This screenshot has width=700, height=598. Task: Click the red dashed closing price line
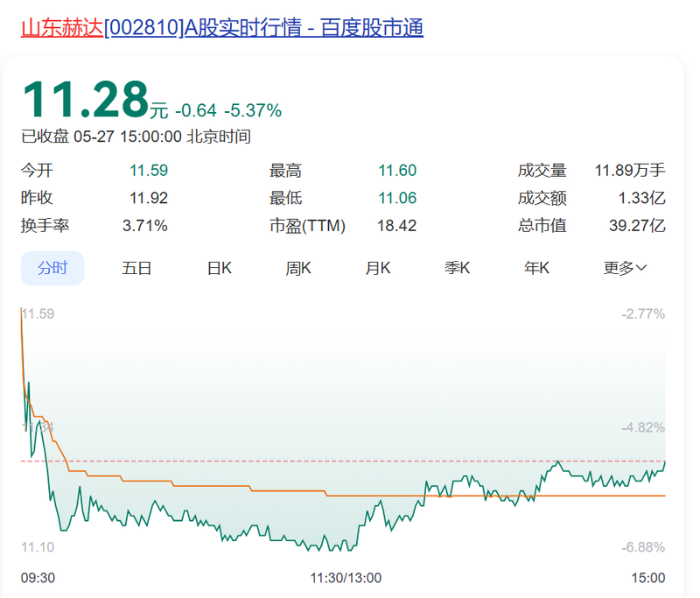(x=343, y=461)
